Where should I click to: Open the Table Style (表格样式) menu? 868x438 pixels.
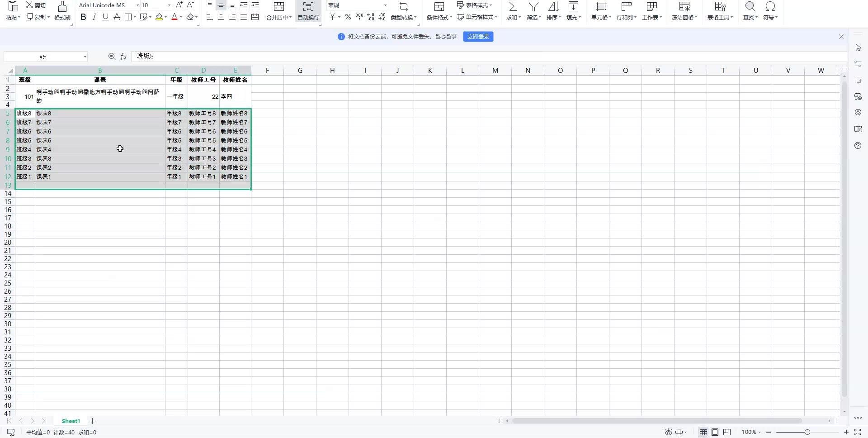(x=475, y=5)
